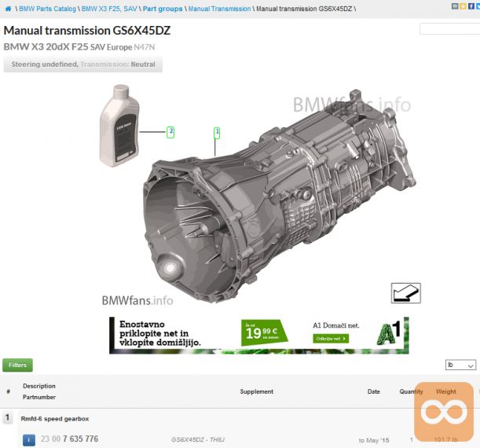The width and height of the screenshot is (480, 448).
Task: Click the orange infinity logo overlay
Action: click(444, 412)
